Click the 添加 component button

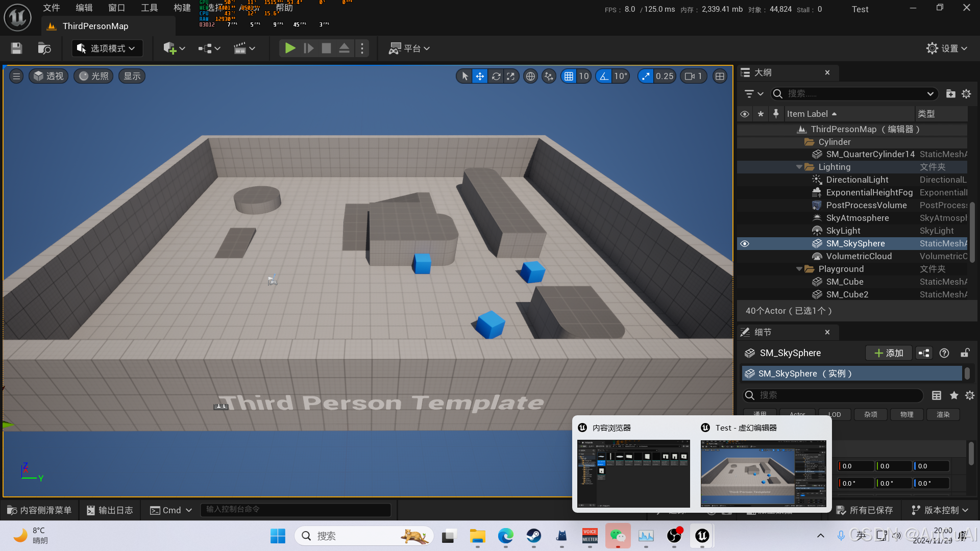click(889, 353)
